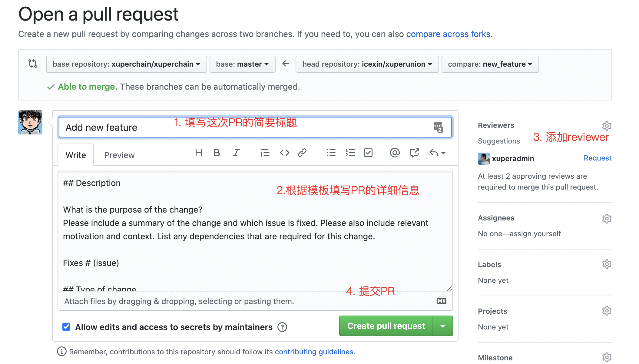Click Create pull request button
The height and width of the screenshot is (364, 639).
[x=386, y=326]
